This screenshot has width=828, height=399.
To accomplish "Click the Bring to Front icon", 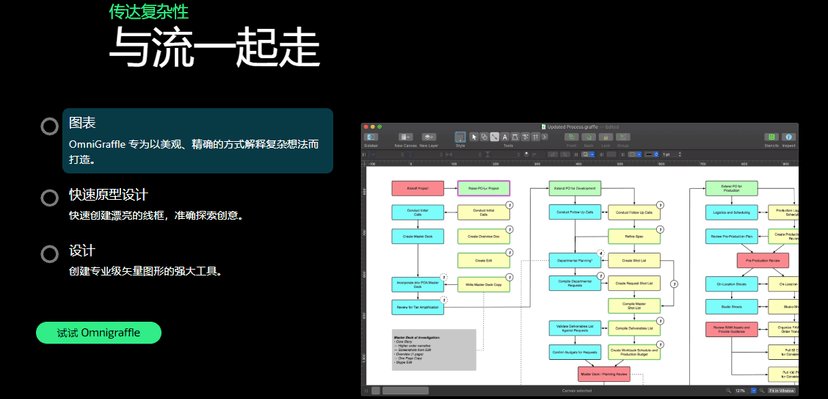I will 571,137.
